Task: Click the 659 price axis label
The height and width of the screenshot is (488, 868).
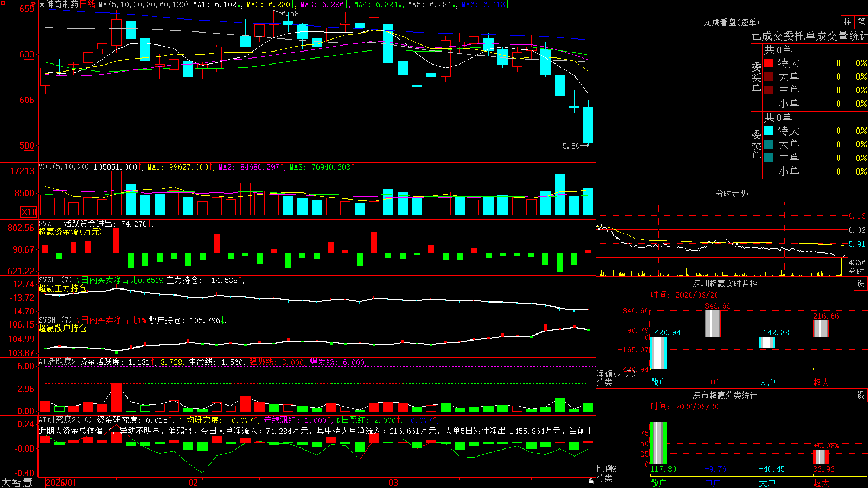Action: click(x=27, y=9)
